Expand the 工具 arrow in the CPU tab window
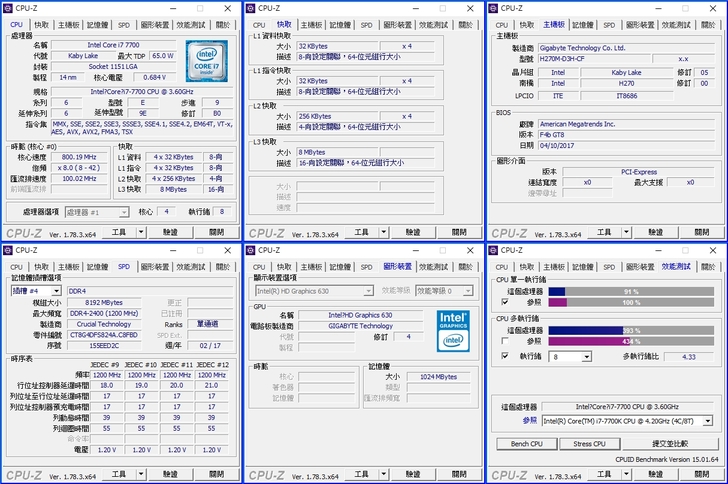Screen dimensions: 728x484 [141, 232]
